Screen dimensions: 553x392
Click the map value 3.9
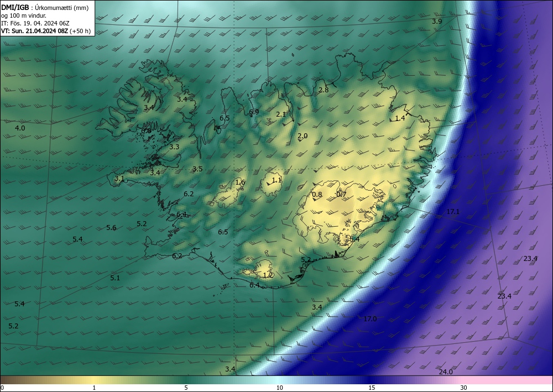pos(437,21)
